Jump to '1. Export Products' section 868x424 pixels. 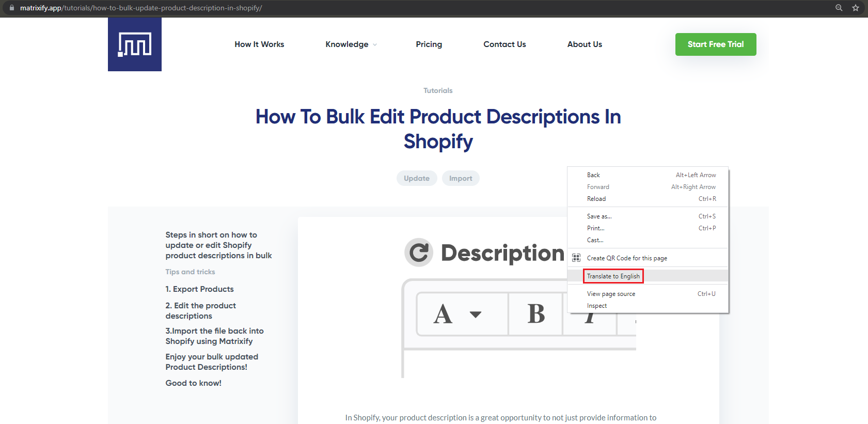(x=199, y=289)
